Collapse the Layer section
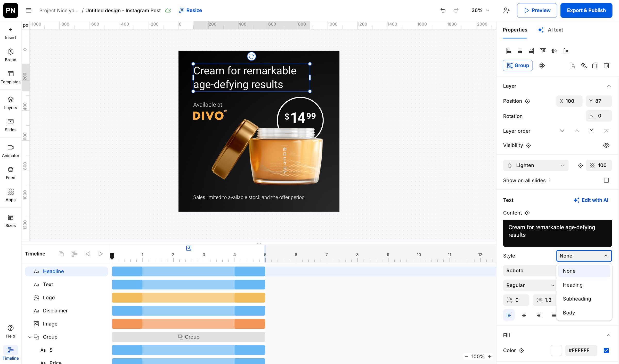619x364 pixels. tap(608, 86)
